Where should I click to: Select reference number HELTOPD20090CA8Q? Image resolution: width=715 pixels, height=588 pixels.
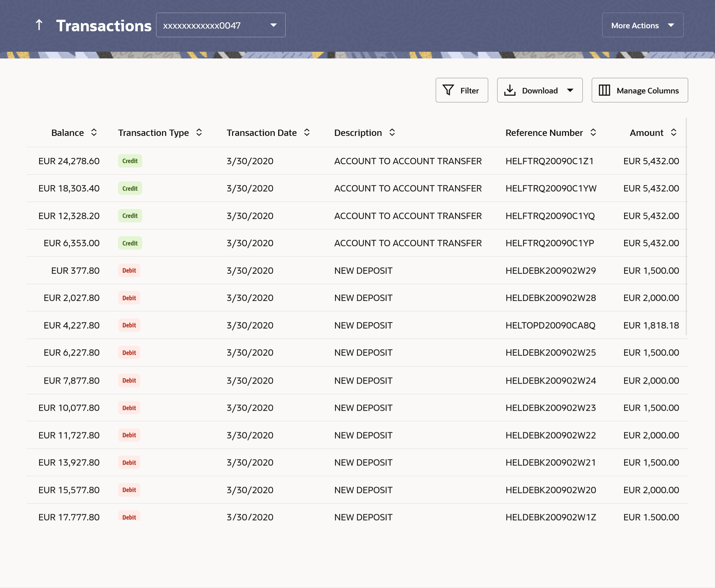click(550, 325)
